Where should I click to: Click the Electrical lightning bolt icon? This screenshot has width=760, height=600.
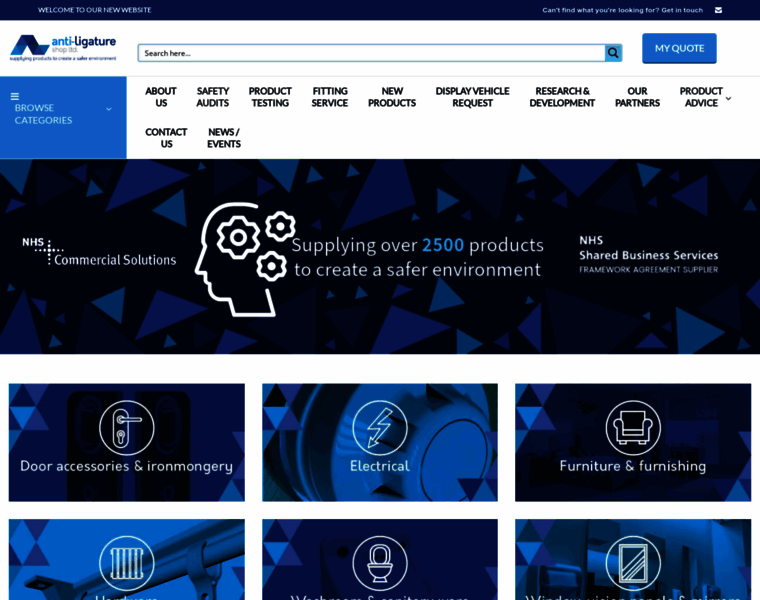pos(380,428)
